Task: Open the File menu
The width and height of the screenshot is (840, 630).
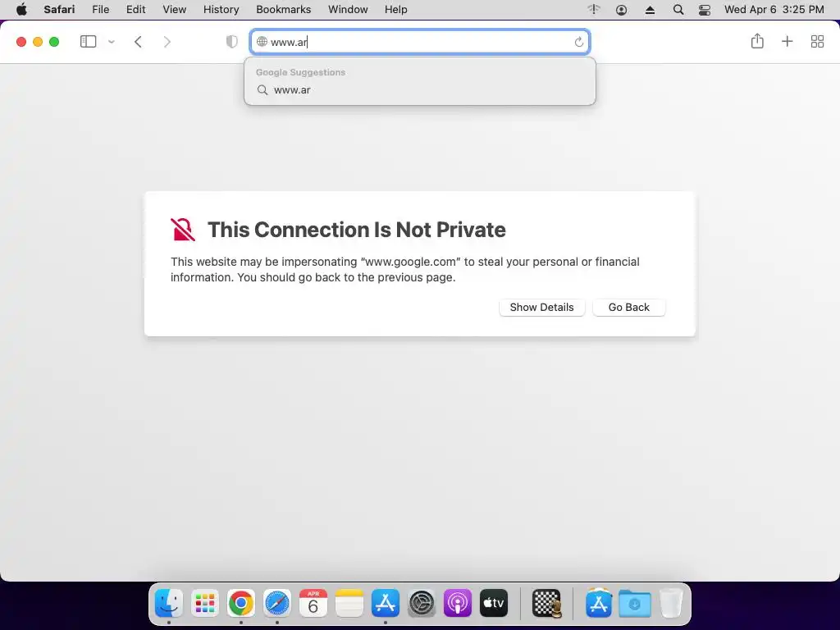Action: coord(101,10)
